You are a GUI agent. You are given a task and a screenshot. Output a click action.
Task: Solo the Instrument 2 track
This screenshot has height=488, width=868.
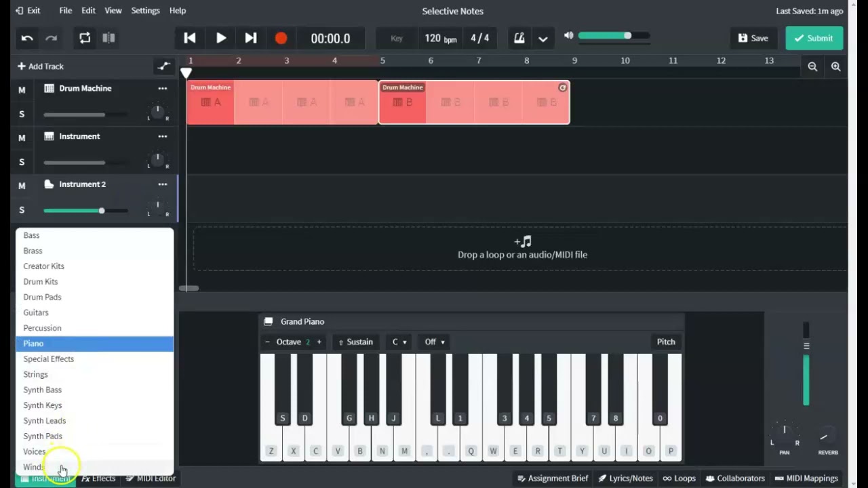[x=22, y=210]
